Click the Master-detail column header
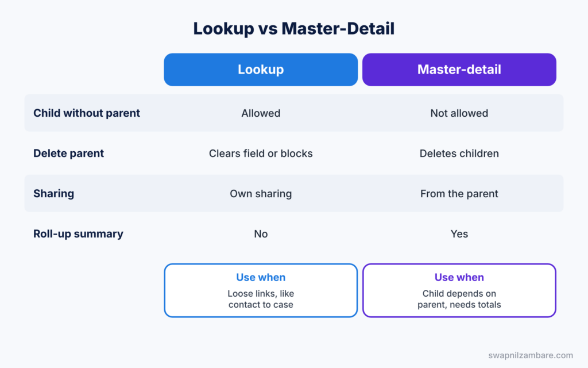The height and width of the screenshot is (368, 588). [459, 70]
